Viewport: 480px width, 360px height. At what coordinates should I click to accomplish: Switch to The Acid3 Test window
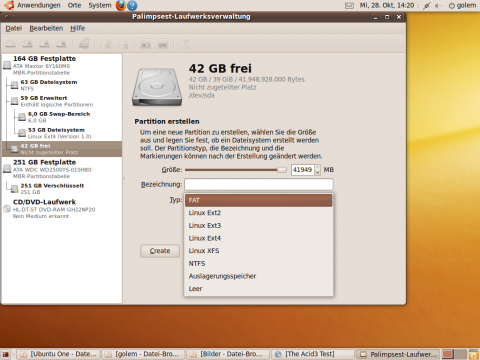[x=313, y=354]
